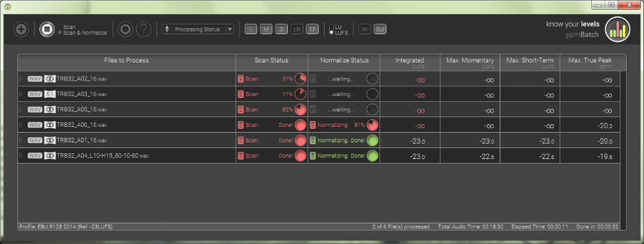Toggle the Out values button
The image size is (644, 244).
click(x=380, y=29)
